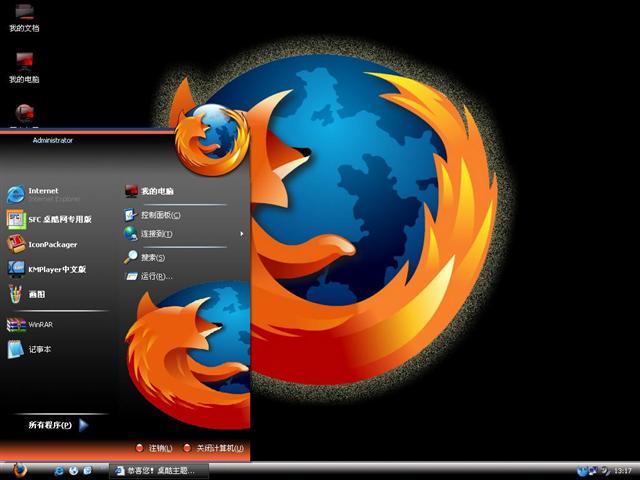
Task: Launch Internet Explorer from the quick launch bar
Action: tap(59, 471)
